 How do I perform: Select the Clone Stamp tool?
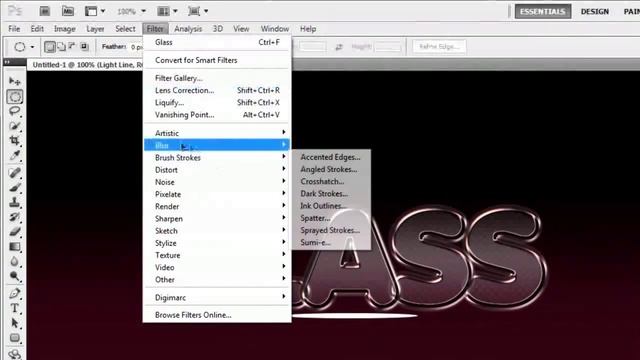tap(15, 202)
